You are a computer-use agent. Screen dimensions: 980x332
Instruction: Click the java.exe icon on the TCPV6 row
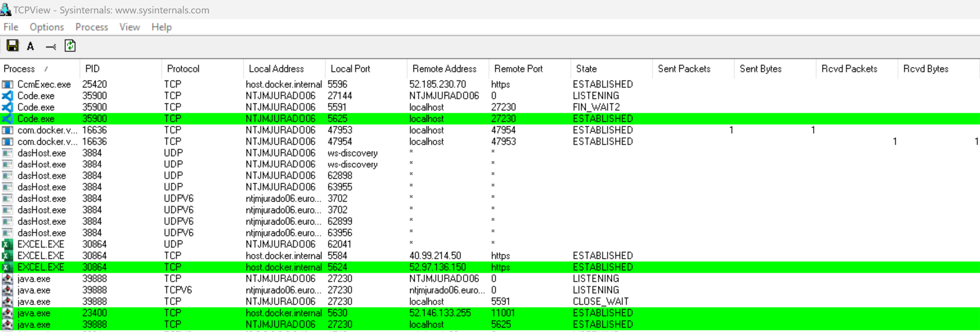click(x=7, y=290)
